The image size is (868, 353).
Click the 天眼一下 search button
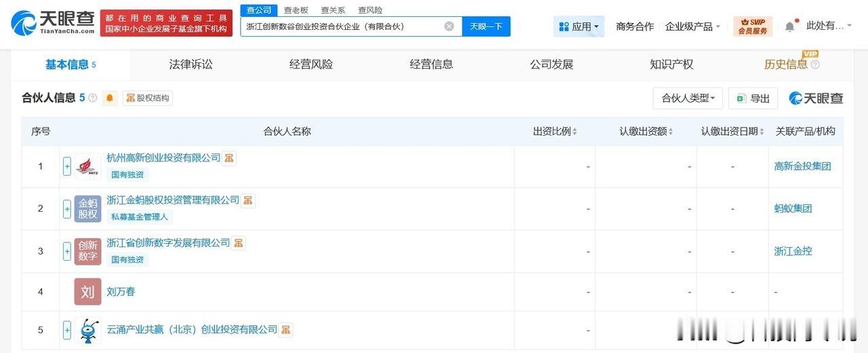click(x=486, y=26)
